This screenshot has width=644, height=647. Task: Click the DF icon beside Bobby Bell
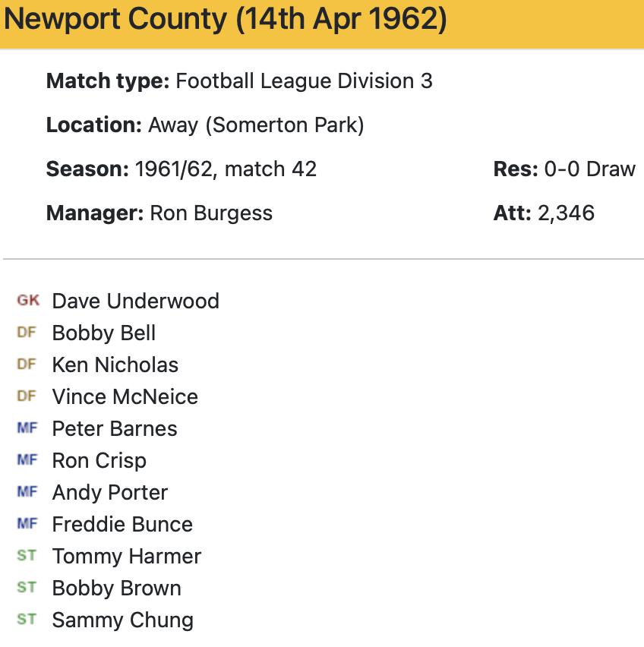27,333
